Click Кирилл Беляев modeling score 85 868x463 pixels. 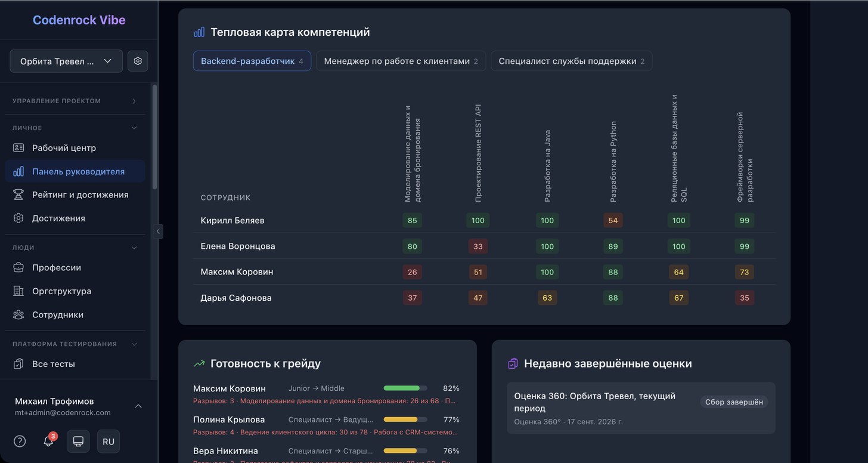click(412, 220)
